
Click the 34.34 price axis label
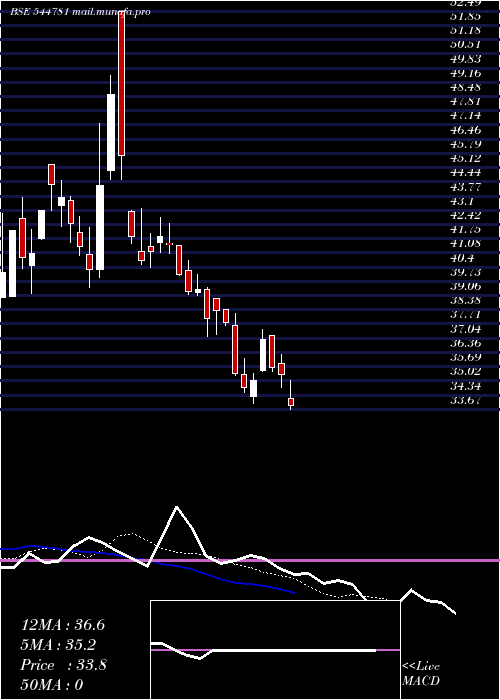[x=466, y=386]
